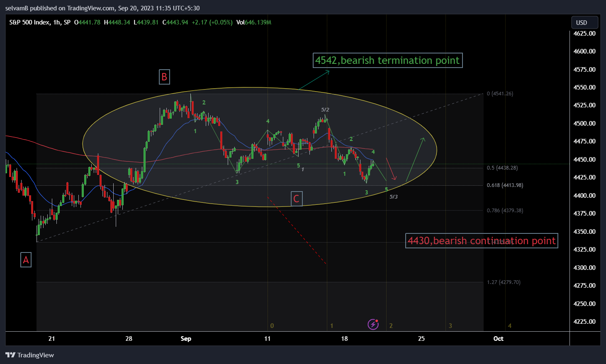Click the Fibonacci 0.786 (4379.38) level label
Image resolution: width=606 pixels, height=364 pixels.
coord(505,211)
